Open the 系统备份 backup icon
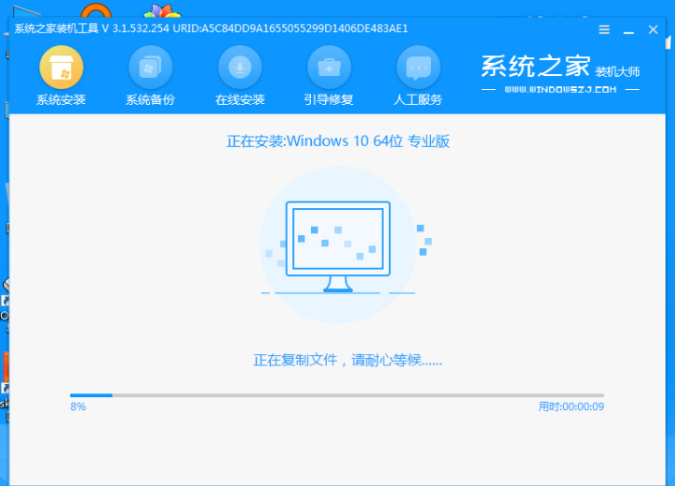 click(150, 67)
